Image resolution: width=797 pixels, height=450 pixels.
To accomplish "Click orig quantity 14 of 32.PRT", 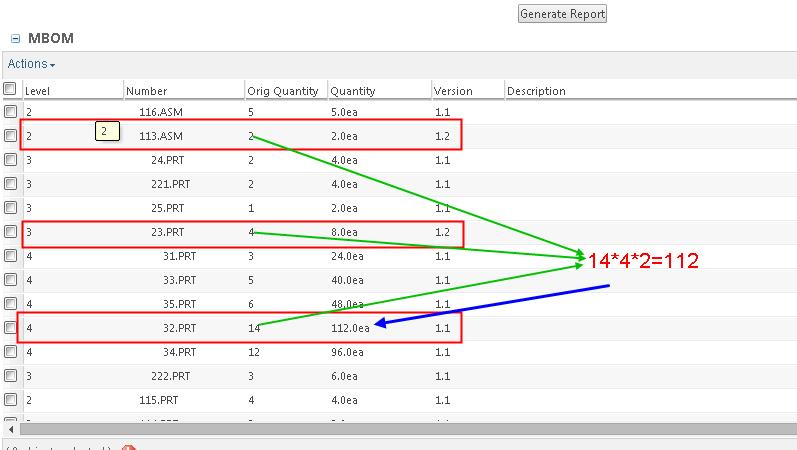I will coord(254,328).
